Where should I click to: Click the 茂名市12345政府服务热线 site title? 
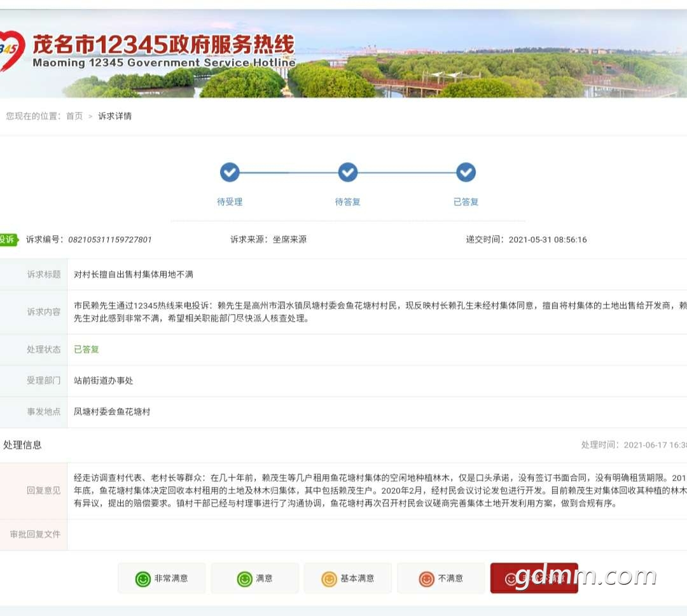pos(163,44)
